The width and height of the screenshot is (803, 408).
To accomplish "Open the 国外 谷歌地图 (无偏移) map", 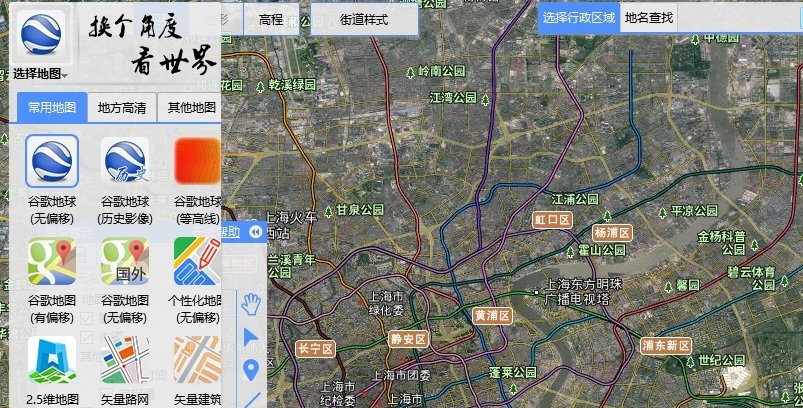I will [125, 261].
